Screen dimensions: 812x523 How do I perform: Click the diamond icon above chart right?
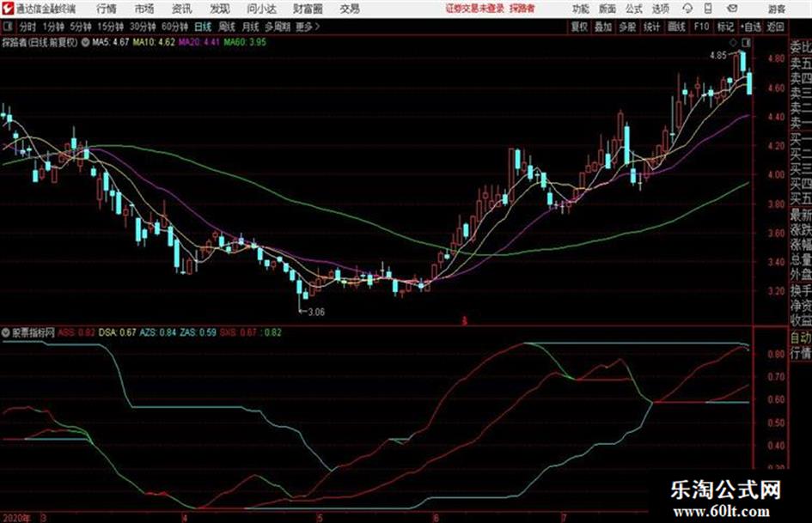[733, 42]
